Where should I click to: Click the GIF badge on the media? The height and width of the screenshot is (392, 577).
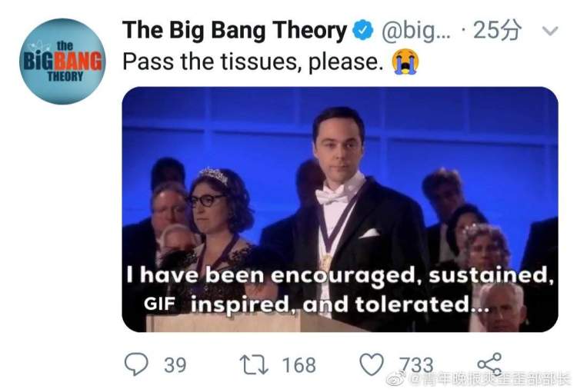159,304
